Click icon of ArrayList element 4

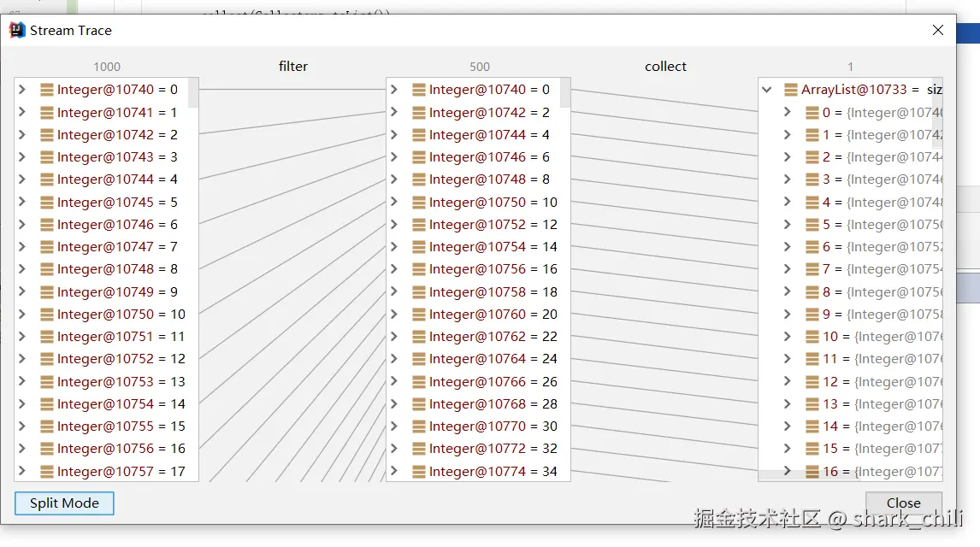812,203
